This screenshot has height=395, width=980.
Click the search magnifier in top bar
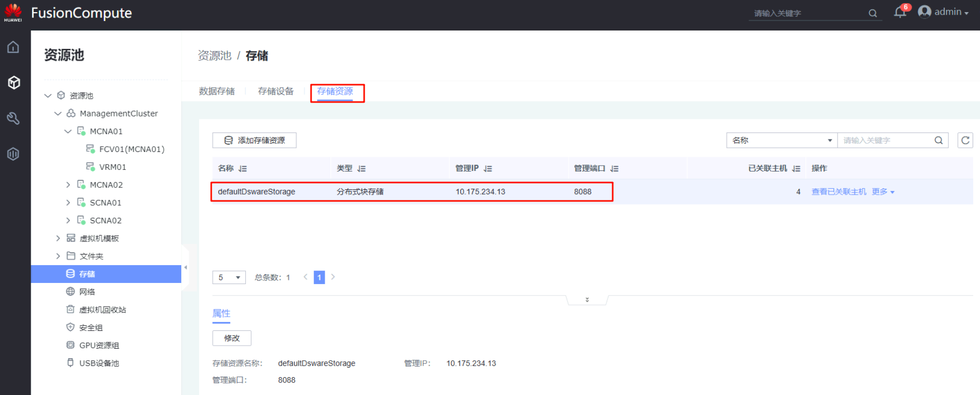(872, 13)
